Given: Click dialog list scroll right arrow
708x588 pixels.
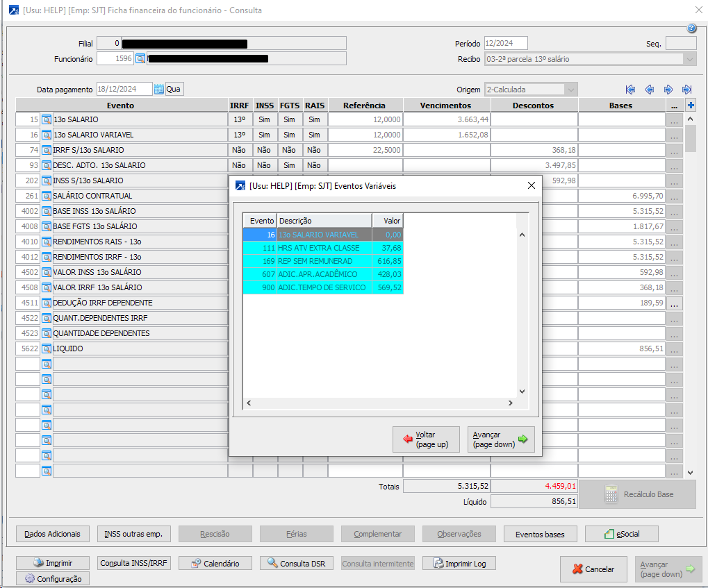Looking at the screenshot, I should point(510,403).
